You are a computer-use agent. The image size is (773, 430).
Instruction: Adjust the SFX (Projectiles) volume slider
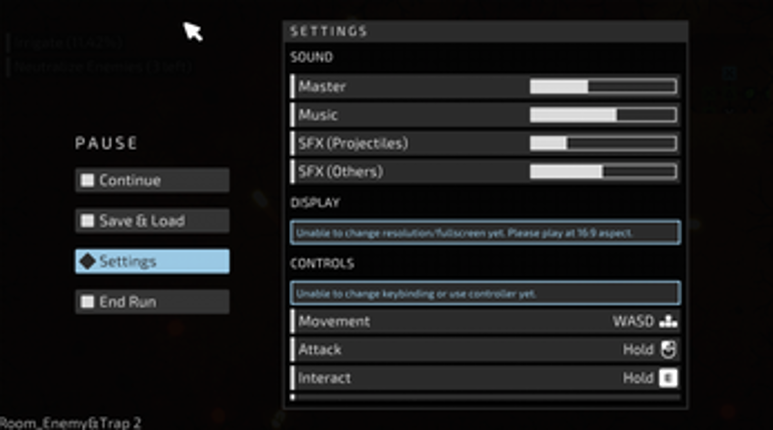603,143
